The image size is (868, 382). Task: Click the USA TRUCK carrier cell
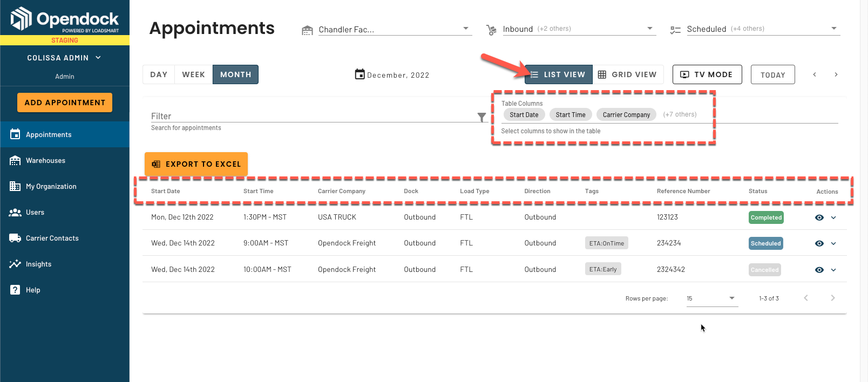point(337,217)
